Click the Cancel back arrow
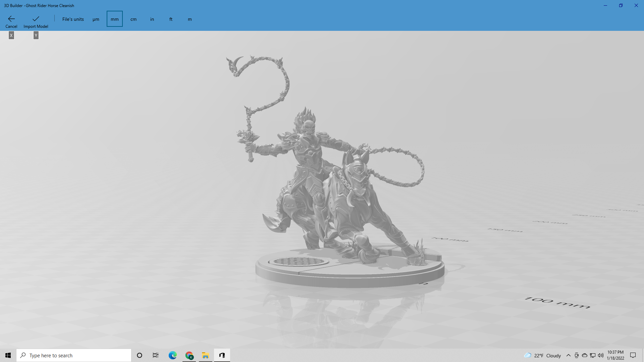The height and width of the screenshot is (362, 644). tap(11, 19)
